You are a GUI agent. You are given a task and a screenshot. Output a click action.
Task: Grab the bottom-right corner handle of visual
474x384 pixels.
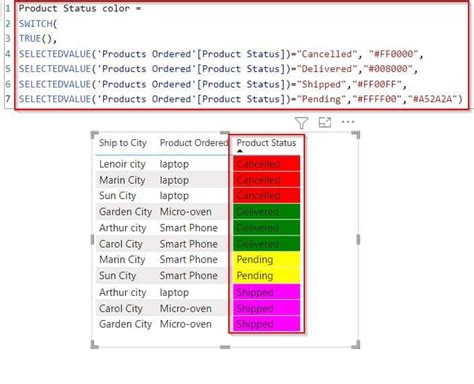click(x=356, y=344)
